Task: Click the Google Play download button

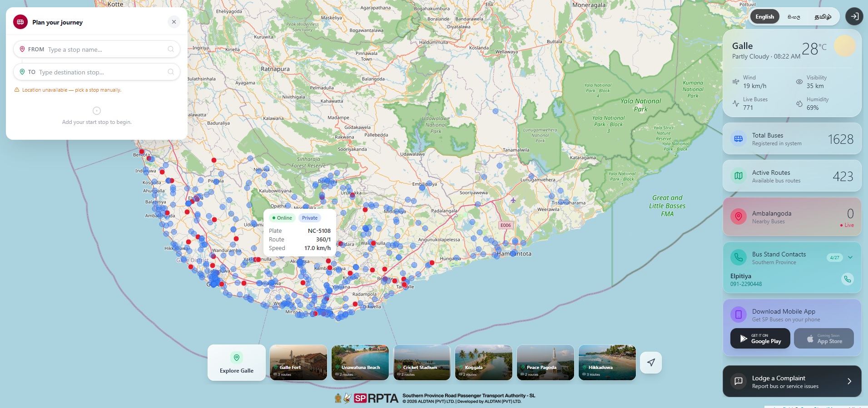Action: click(x=760, y=339)
